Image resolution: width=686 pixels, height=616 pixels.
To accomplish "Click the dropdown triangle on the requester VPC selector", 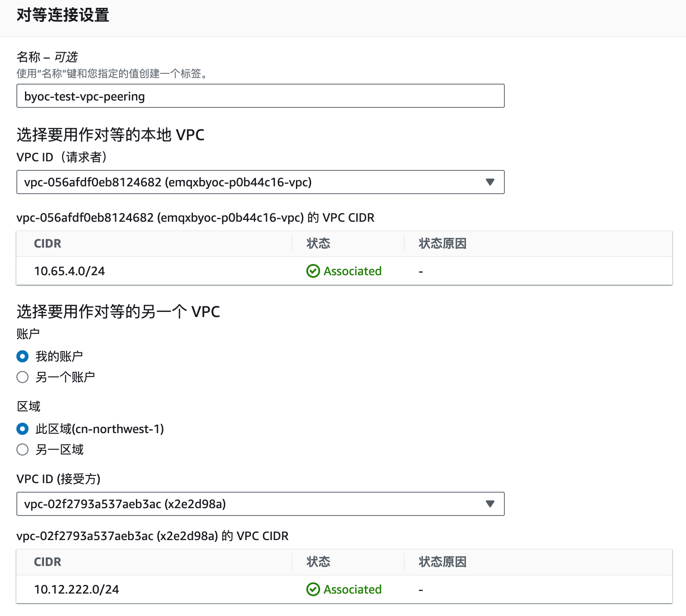I will click(490, 182).
